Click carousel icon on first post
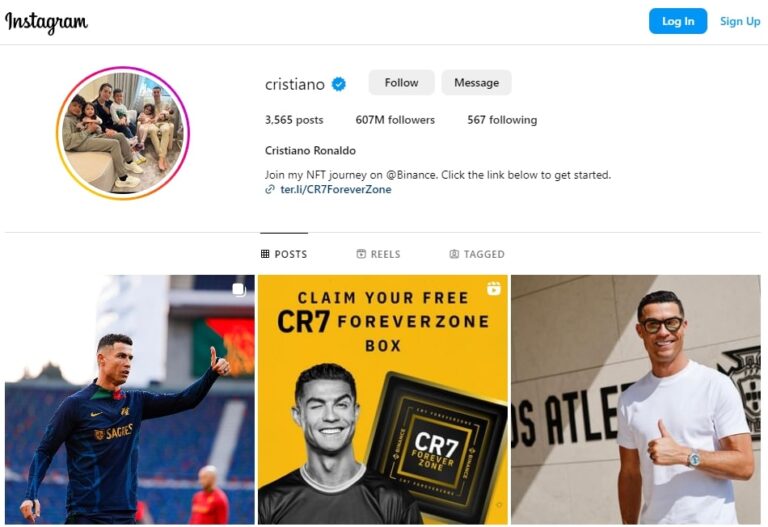768x527 pixels. point(239,289)
